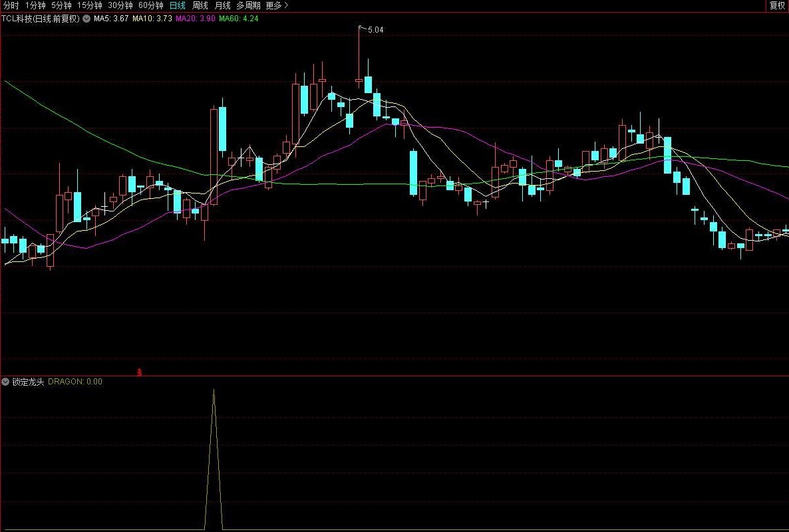Open the 锁定龙头 indicator dropdown arrow
The height and width of the screenshot is (532, 789).
(5, 382)
